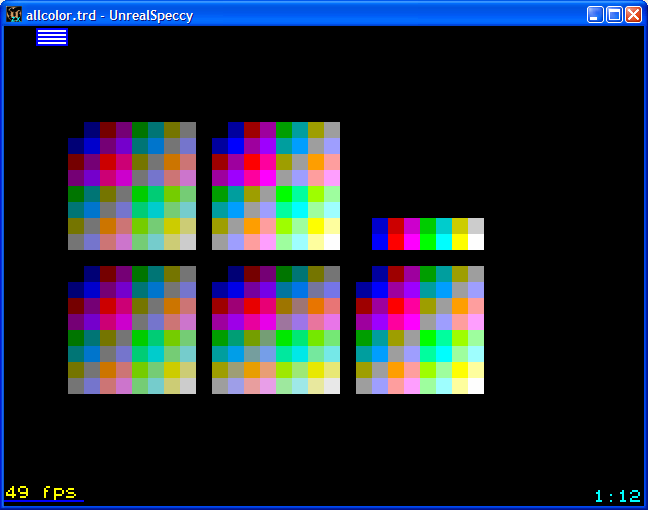Viewport: 648px width, 510px height.
Task: Click light grey corner cell of top-left grid
Action: point(188,242)
